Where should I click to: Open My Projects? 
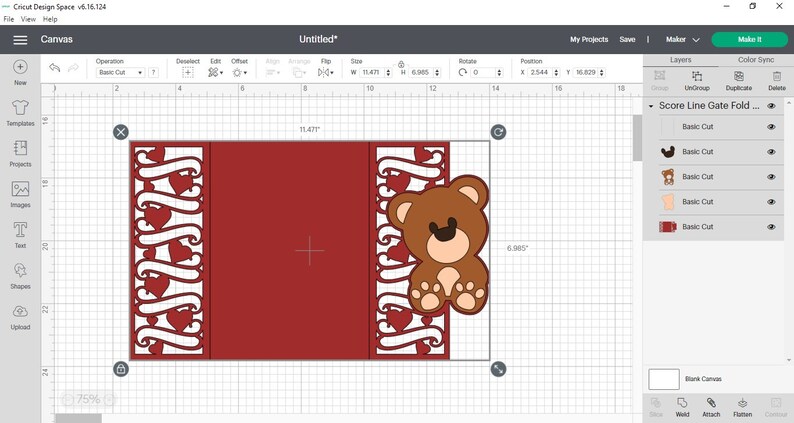pyautogui.click(x=589, y=40)
